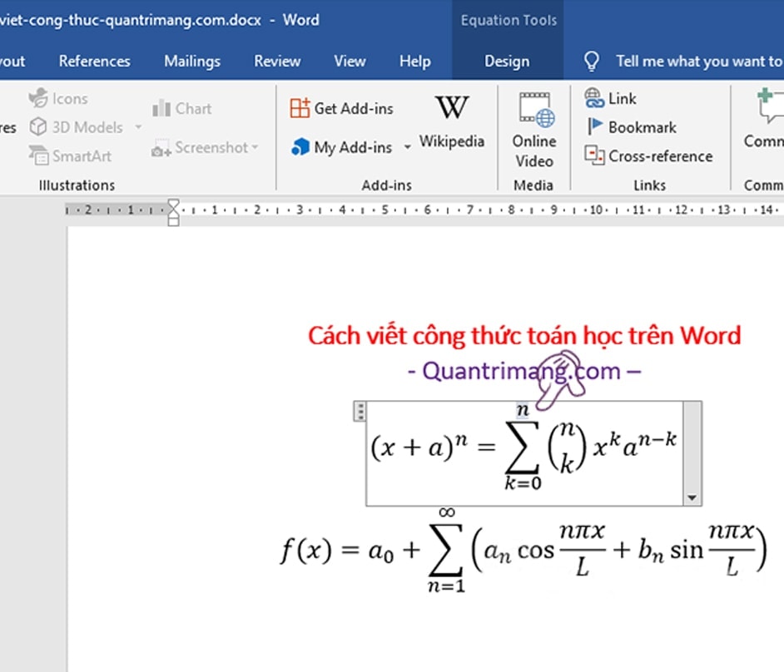This screenshot has width=784, height=672.
Task: Switch to the Equation Tools Design tab
Action: 507,61
